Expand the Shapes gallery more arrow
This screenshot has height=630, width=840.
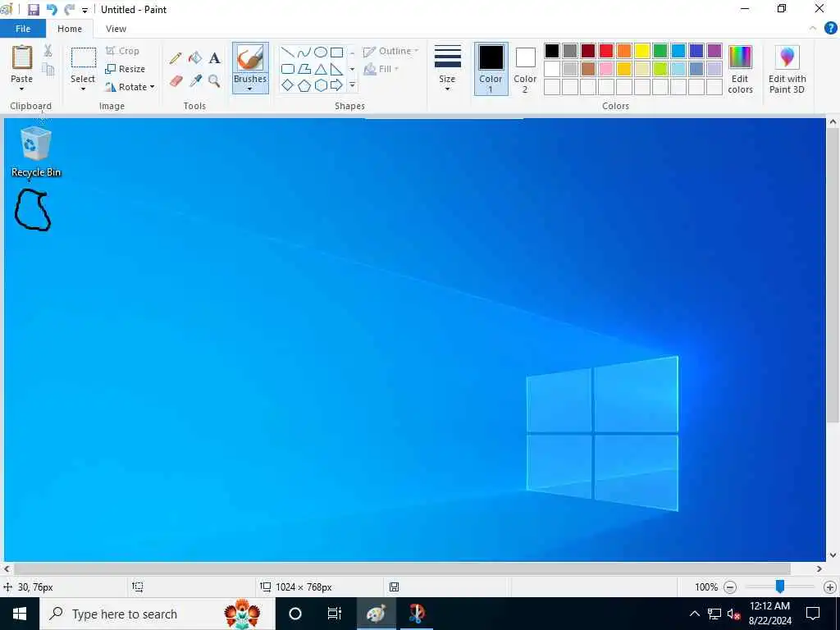click(352, 85)
